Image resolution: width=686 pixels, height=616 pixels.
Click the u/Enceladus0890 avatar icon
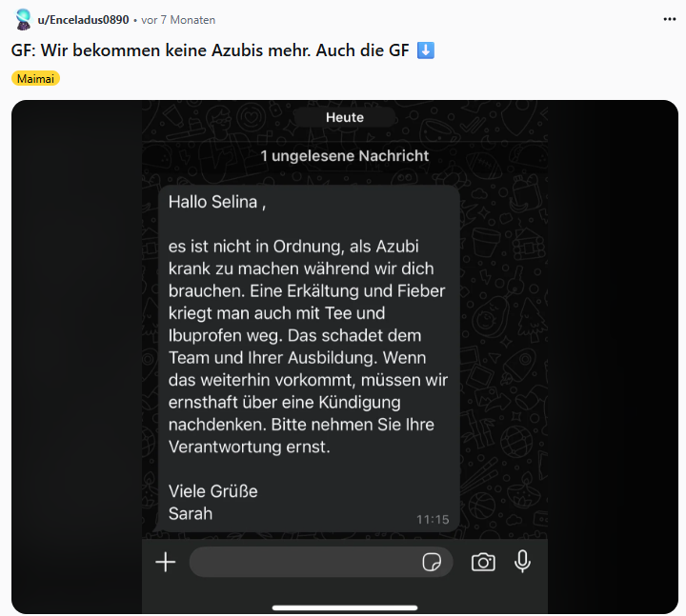pyautogui.click(x=23, y=20)
